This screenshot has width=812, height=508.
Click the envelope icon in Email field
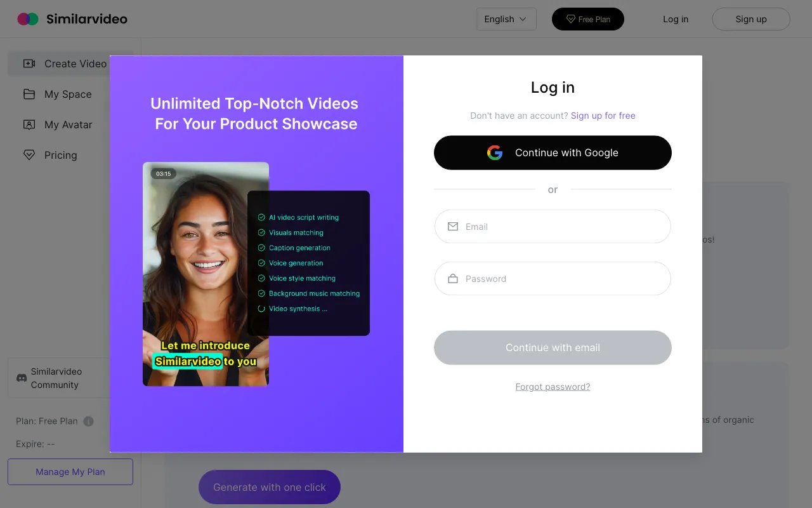tap(453, 227)
